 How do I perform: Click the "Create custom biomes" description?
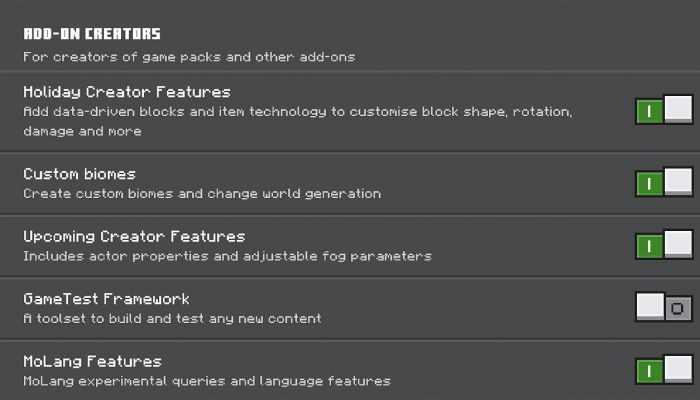(202, 193)
